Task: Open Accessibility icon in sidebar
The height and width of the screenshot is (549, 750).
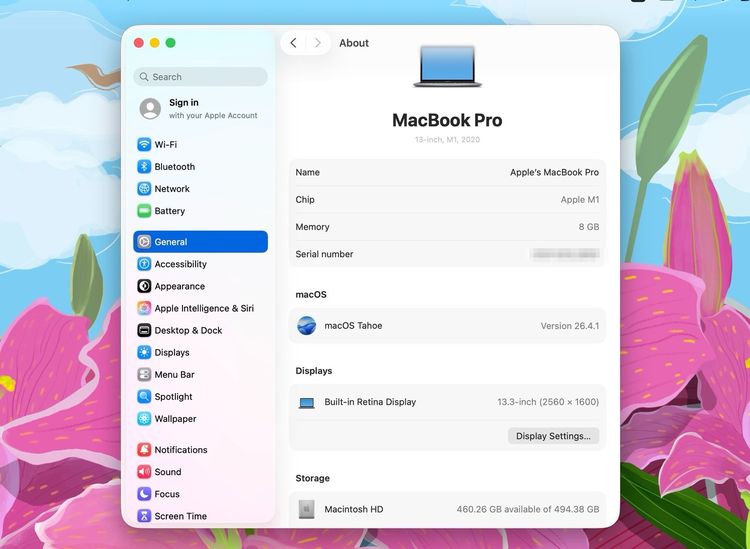Action: coord(144,264)
